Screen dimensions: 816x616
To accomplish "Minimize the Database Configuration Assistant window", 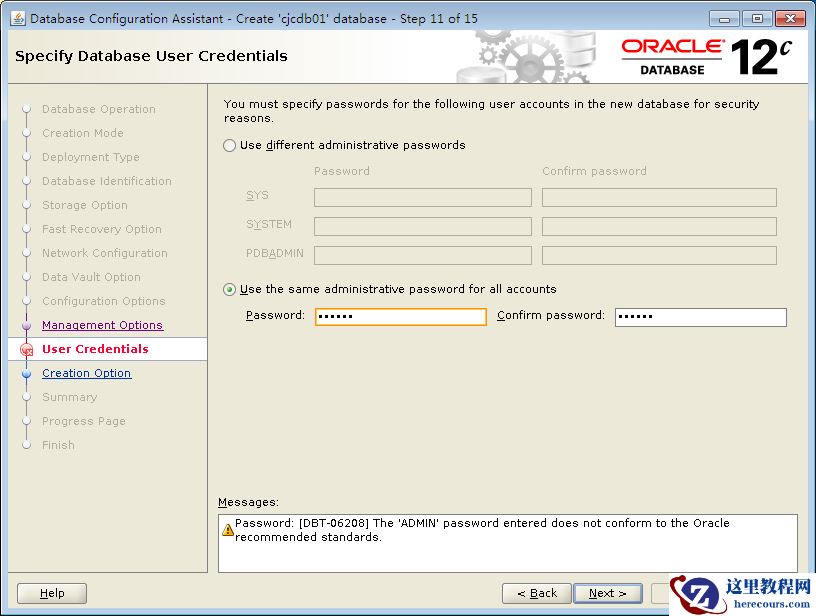I will click(x=724, y=19).
